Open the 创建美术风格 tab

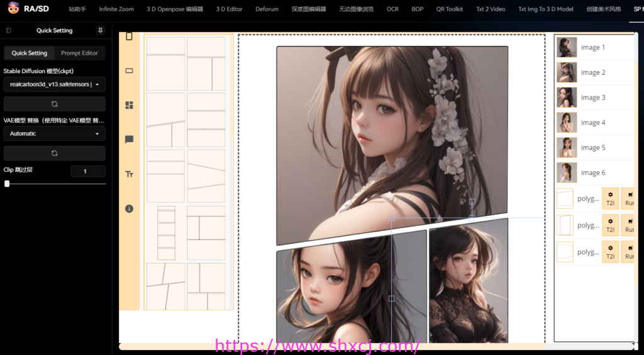coord(604,9)
